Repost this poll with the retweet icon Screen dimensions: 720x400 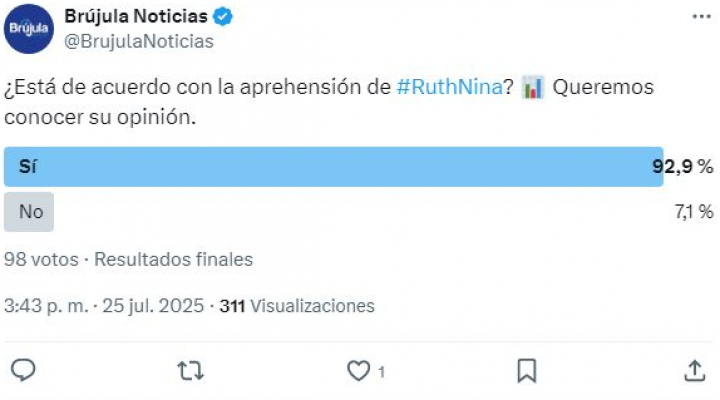(x=191, y=371)
